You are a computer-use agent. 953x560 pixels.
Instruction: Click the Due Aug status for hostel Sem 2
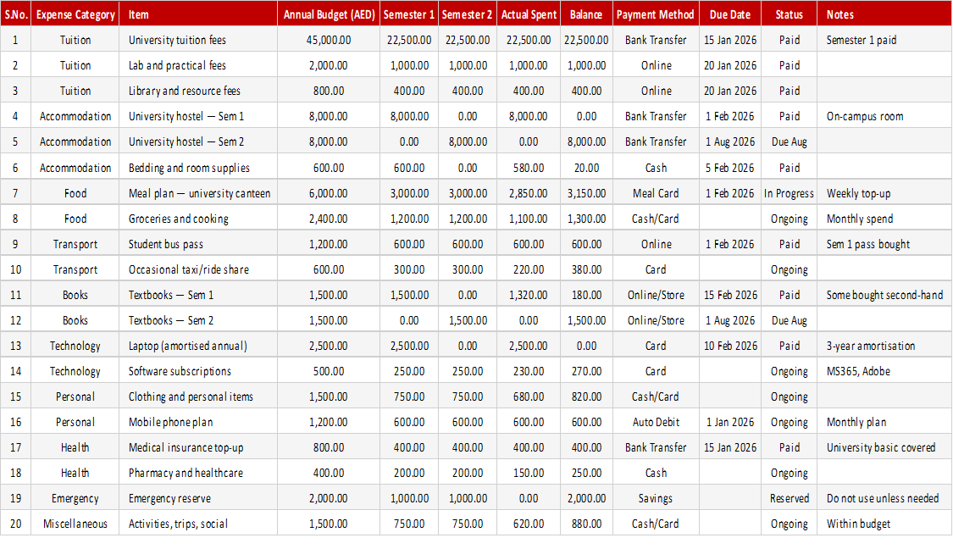click(789, 141)
